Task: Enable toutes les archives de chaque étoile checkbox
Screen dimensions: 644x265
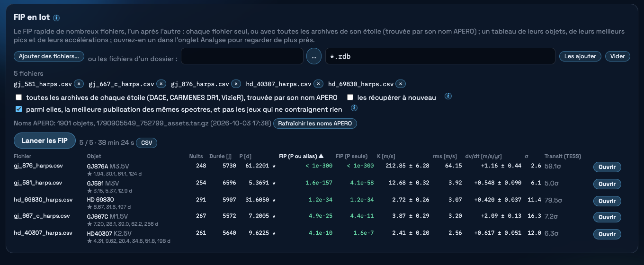Action: [x=19, y=97]
